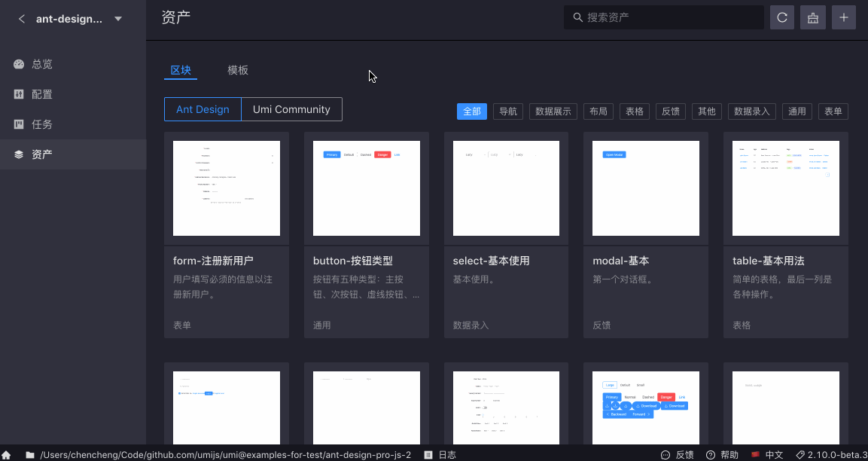Select 资产 assets in the sidebar
This screenshot has width=868, height=461.
click(x=73, y=154)
